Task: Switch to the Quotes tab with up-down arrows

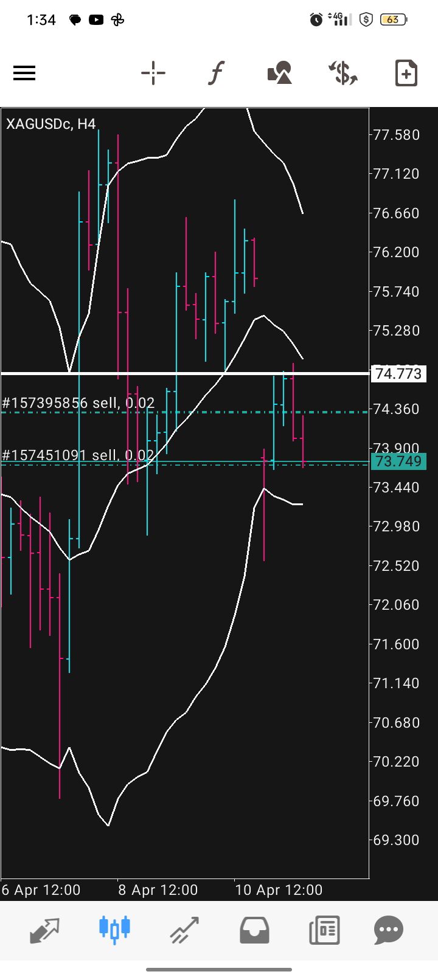Action: [x=45, y=930]
